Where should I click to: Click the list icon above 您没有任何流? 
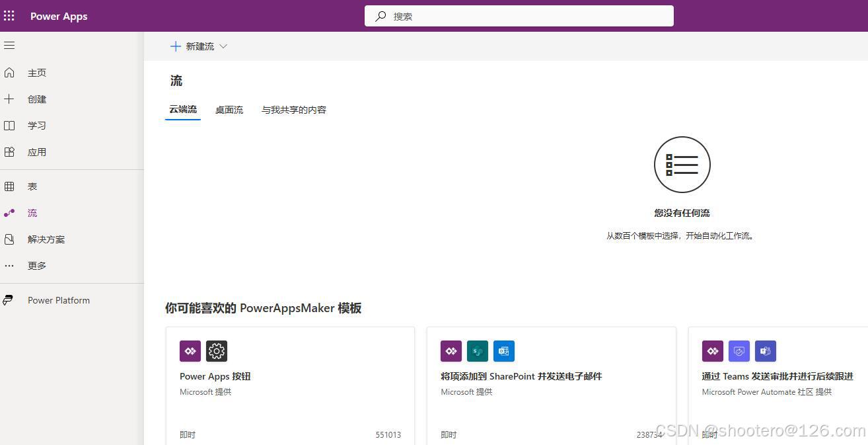[x=682, y=165]
